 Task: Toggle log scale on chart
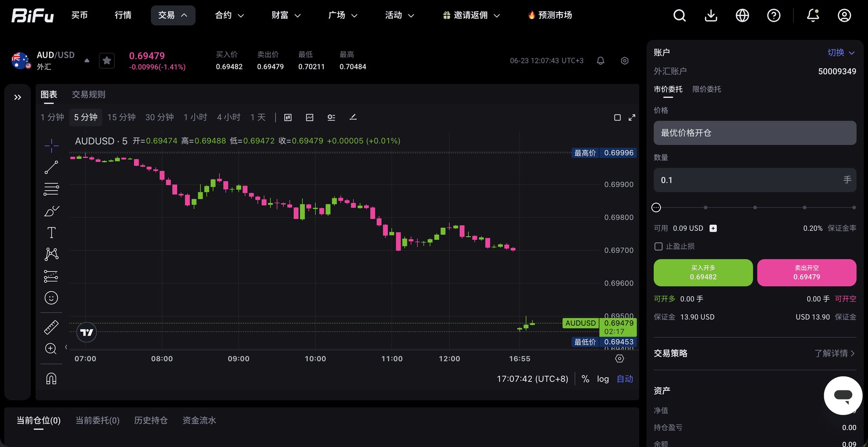603,379
